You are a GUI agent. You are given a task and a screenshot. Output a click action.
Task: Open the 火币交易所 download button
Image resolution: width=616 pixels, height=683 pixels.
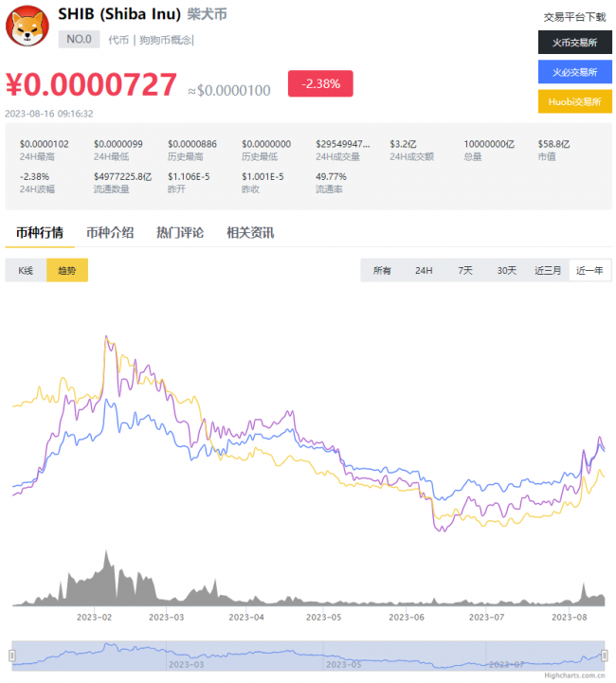click(574, 43)
